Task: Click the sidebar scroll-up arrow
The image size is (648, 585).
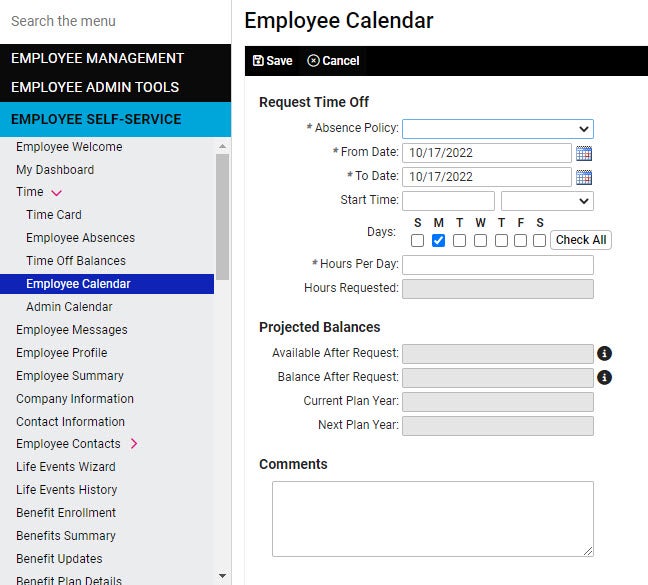Action: pyautogui.click(x=222, y=147)
